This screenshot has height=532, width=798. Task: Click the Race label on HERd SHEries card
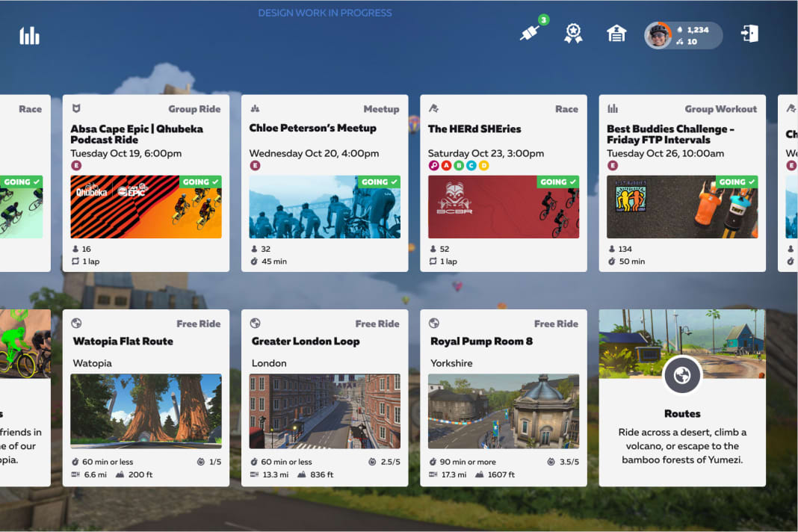click(x=567, y=108)
